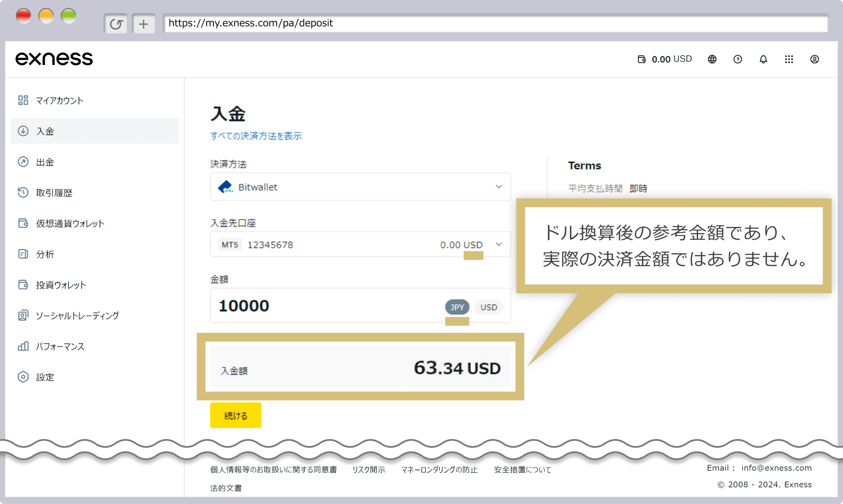Open マイアカウント menu item
This screenshot has height=504, width=843.
tap(94, 101)
